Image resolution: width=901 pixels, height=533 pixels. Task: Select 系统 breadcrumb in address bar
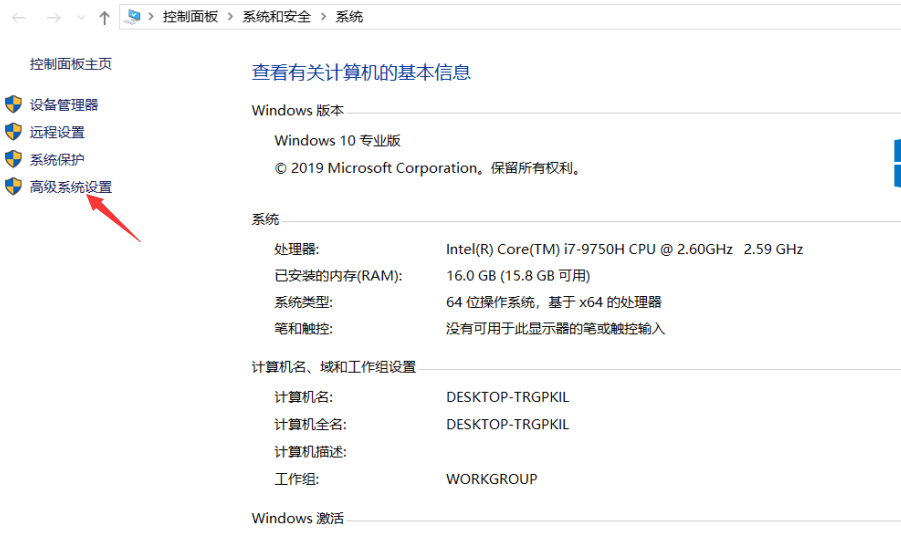coord(349,17)
